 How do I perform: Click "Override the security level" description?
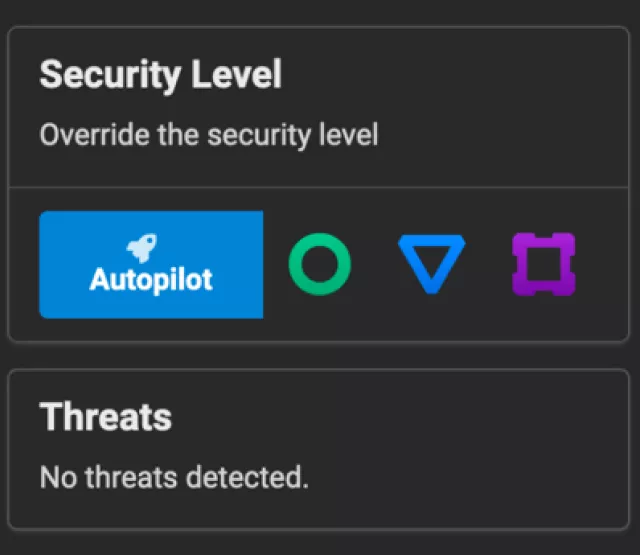click(x=209, y=134)
